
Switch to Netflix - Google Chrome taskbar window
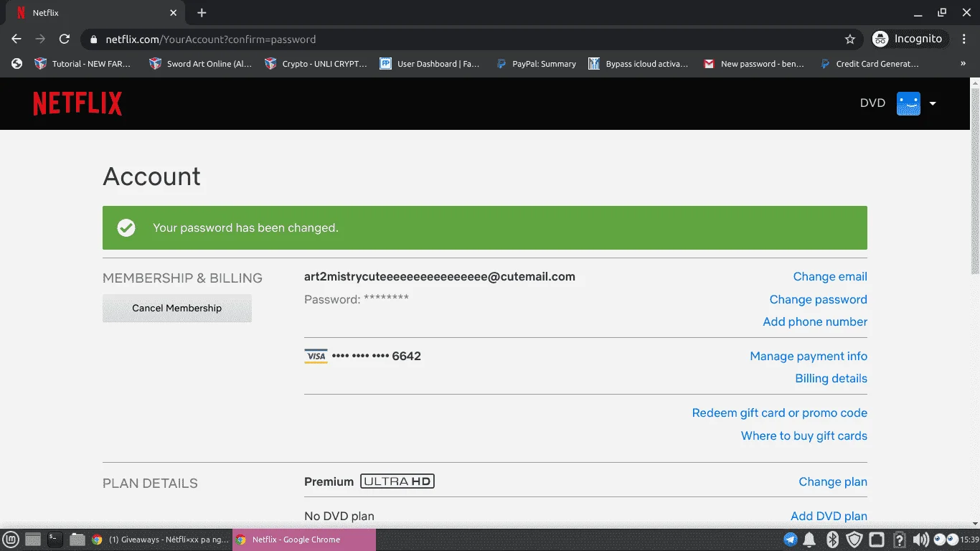[303, 540]
